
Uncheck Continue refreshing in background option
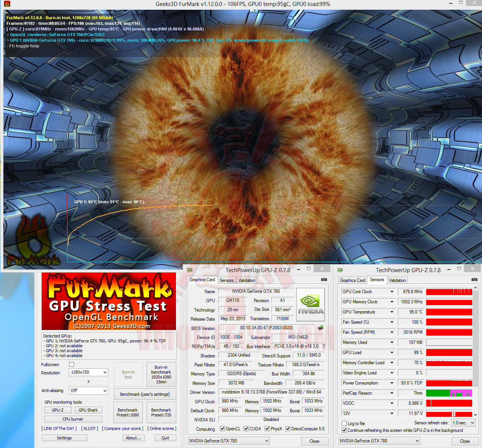(344, 430)
